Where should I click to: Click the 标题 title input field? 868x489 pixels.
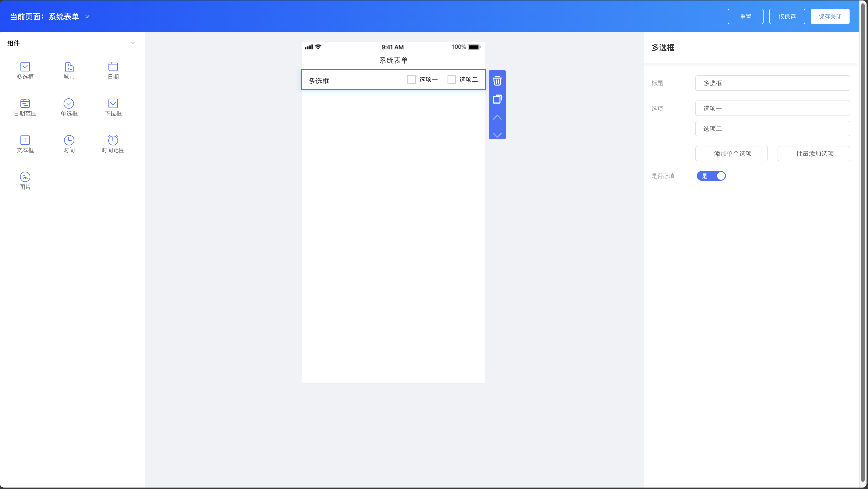(772, 83)
